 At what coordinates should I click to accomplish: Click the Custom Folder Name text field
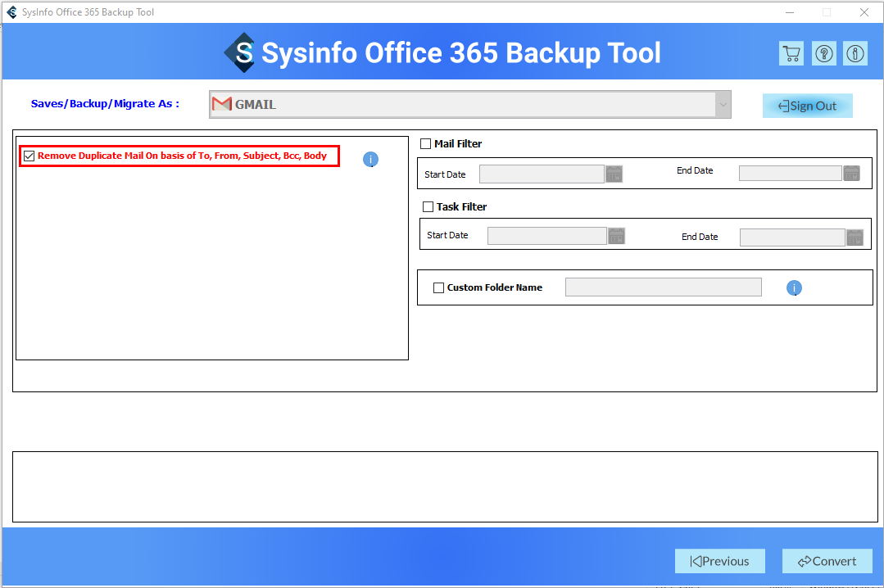[663, 287]
